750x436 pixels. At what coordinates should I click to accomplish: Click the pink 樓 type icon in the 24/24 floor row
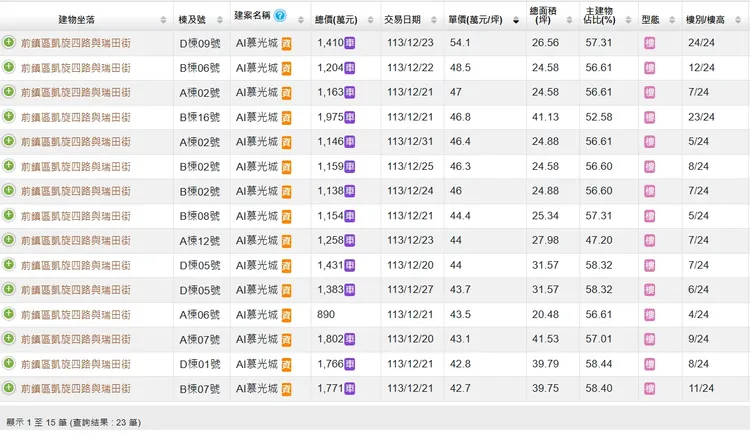pos(650,43)
